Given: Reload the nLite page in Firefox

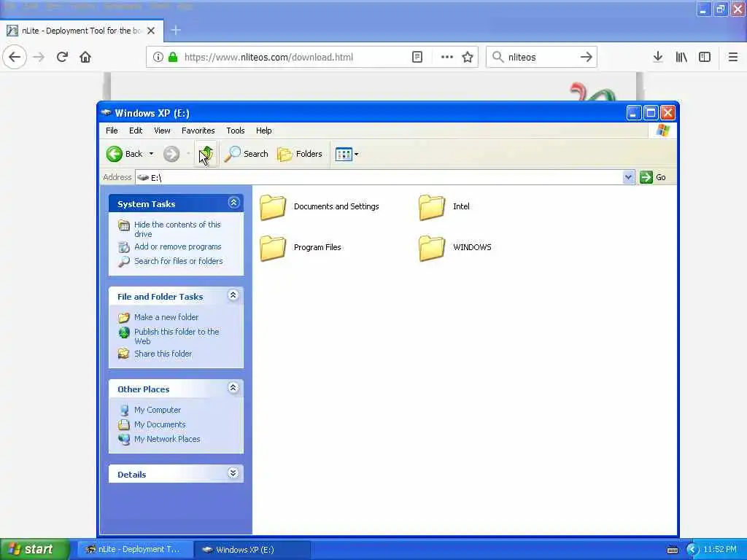Looking at the screenshot, I should (62, 57).
